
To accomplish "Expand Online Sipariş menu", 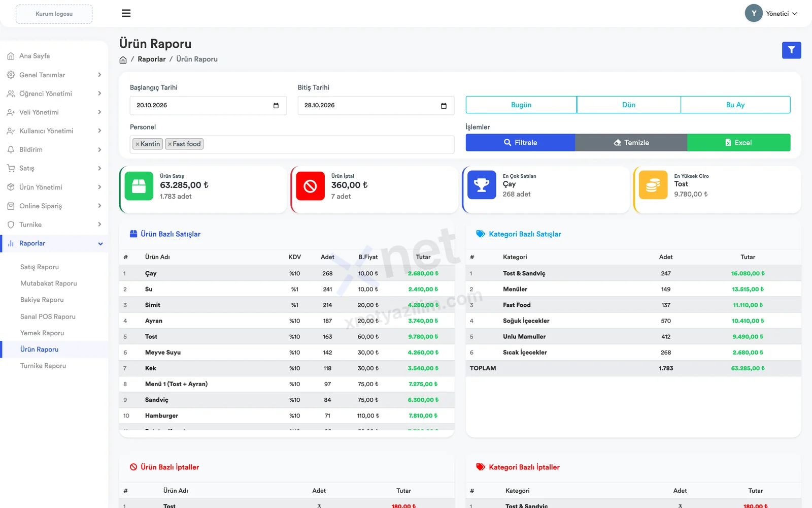I will (x=54, y=206).
